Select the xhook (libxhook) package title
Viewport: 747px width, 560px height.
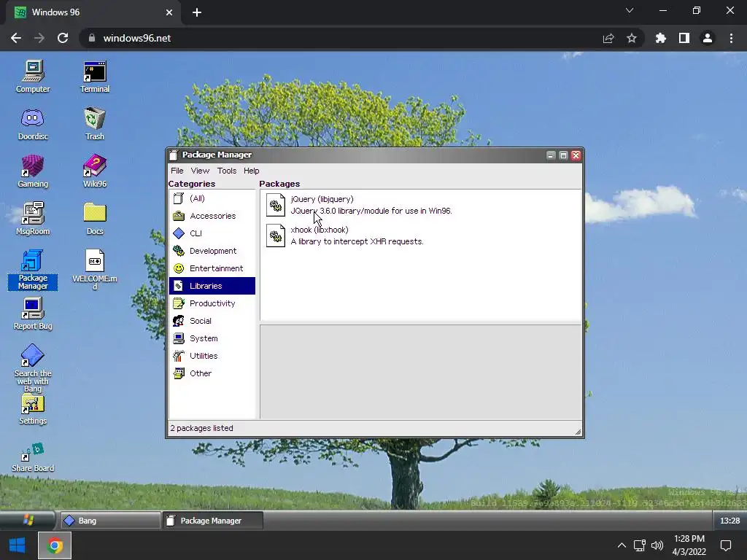320,230
